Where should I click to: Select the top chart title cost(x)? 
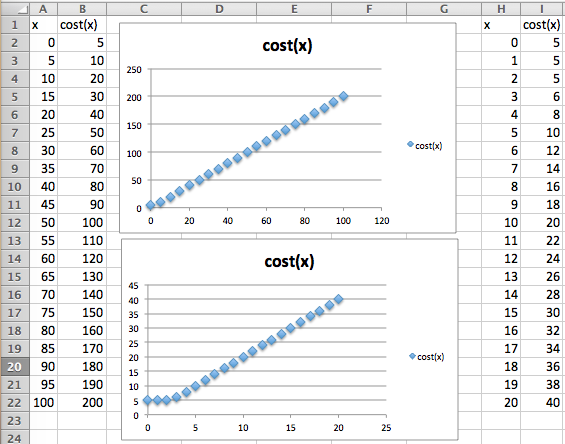287,46
